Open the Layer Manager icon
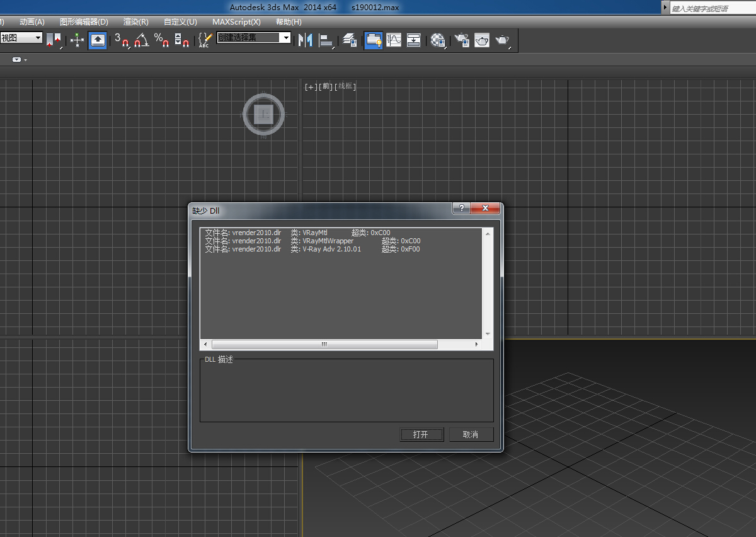Screen dimensions: 756x537 click(x=350, y=40)
